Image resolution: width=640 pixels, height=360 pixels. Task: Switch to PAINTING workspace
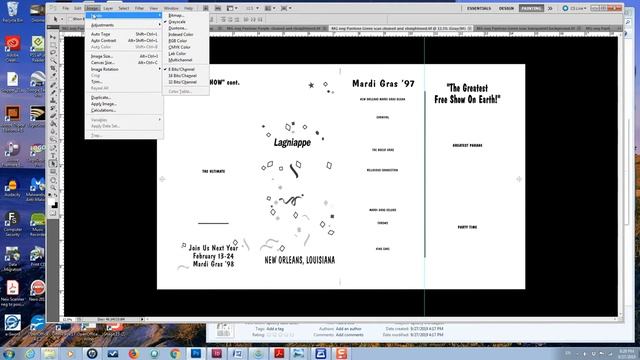coord(531,8)
